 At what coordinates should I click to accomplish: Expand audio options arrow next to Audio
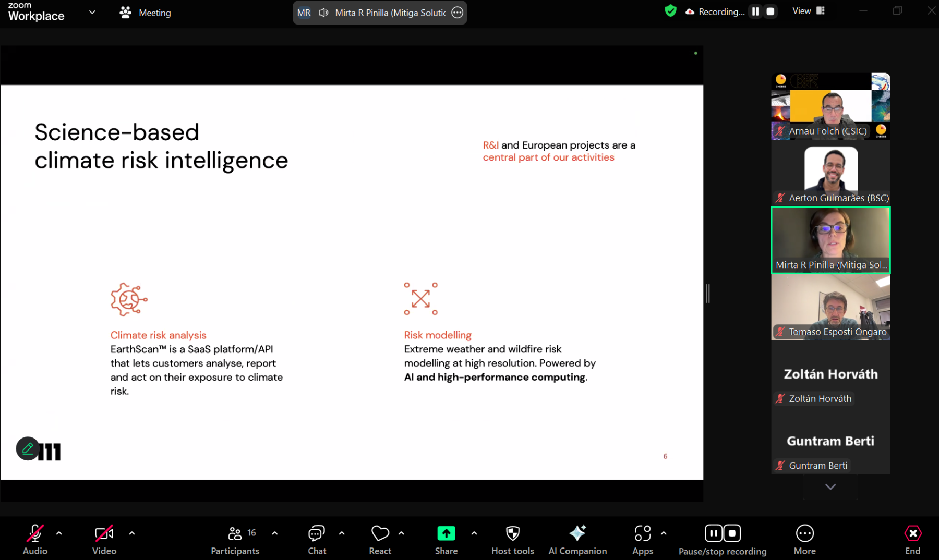(x=59, y=533)
